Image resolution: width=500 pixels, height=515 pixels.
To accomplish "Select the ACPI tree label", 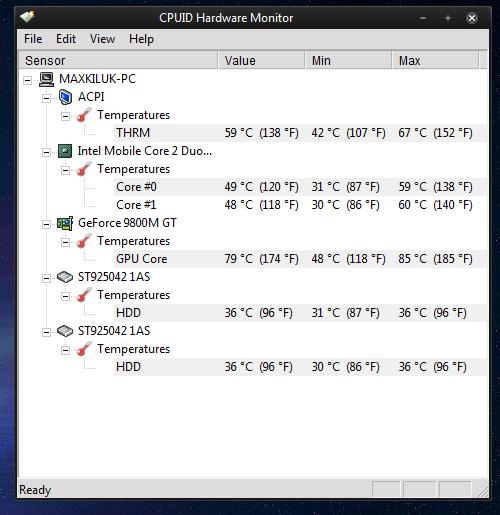I will pyautogui.click(x=91, y=97).
